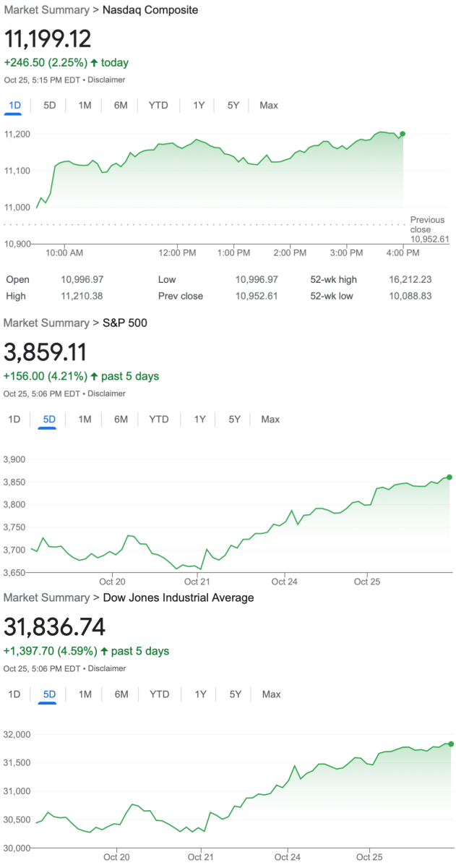
Task: Select Max range on Nasdaq Composite chart
Action: click(x=269, y=106)
